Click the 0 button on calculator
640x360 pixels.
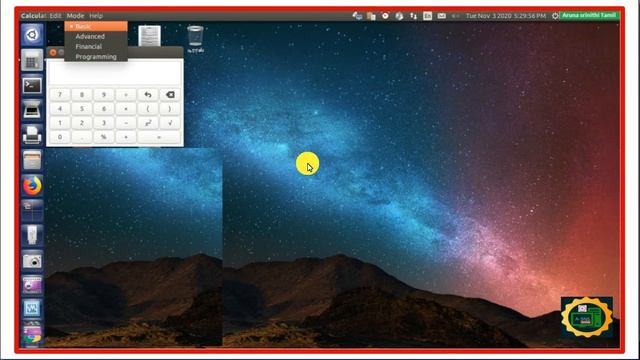click(60, 137)
